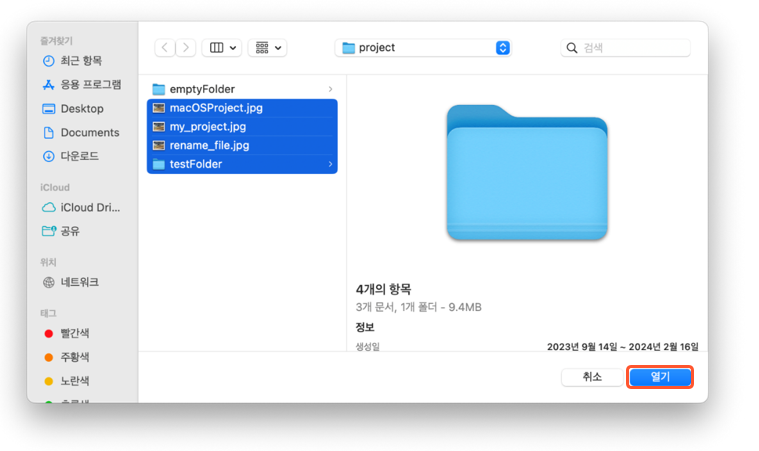The image size is (759, 451).
Task: Select the orange tag (주황색)
Action: 67,357
